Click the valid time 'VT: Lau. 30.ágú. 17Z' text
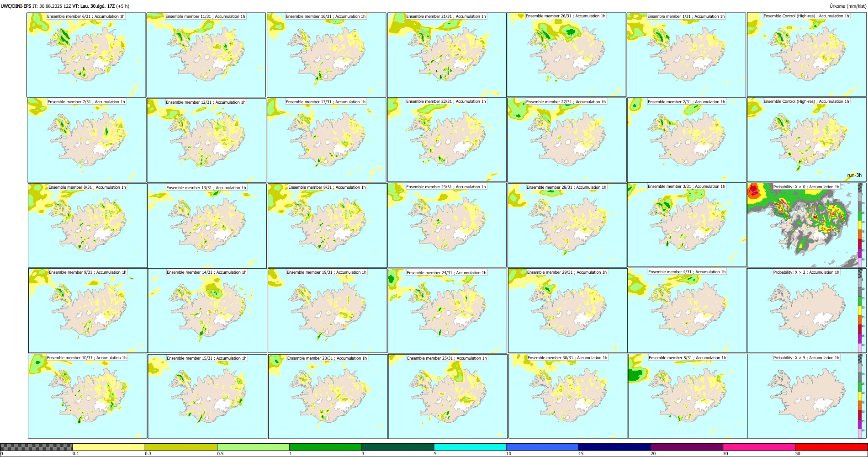Viewport: 868px width, 457px height. click(x=94, y=6)
